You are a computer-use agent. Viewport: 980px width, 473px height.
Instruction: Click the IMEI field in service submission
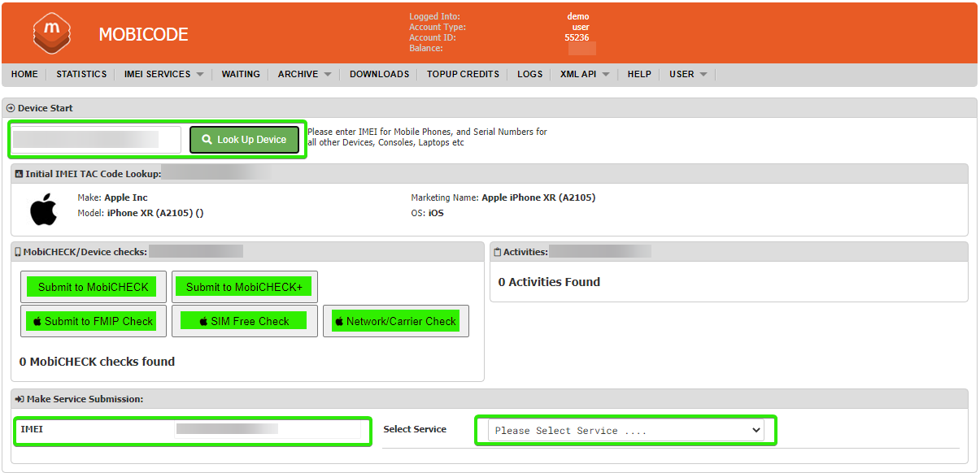[x=268, y=429]
